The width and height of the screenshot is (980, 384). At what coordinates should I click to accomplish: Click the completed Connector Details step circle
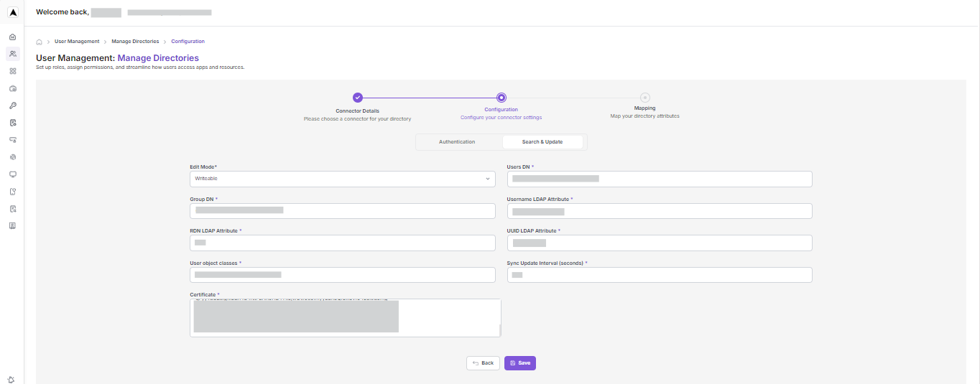click(x=357, y=98)
